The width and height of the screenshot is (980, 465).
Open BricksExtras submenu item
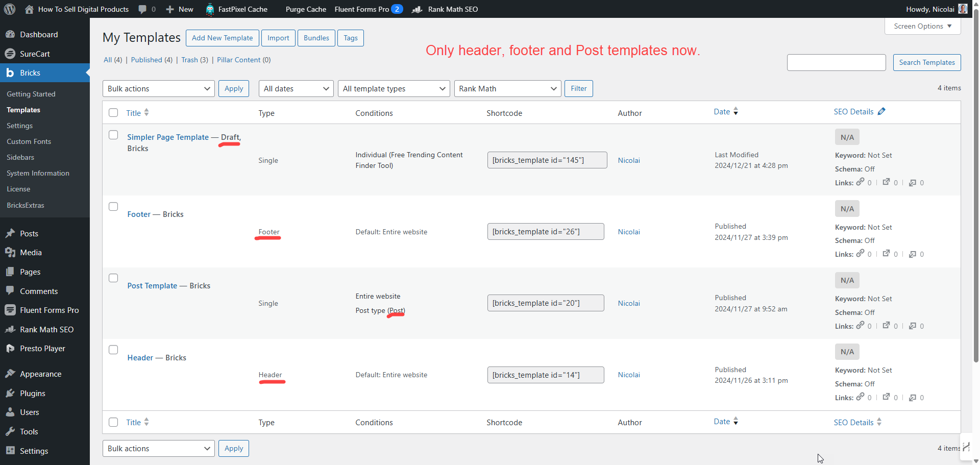(x=26, y=205)
